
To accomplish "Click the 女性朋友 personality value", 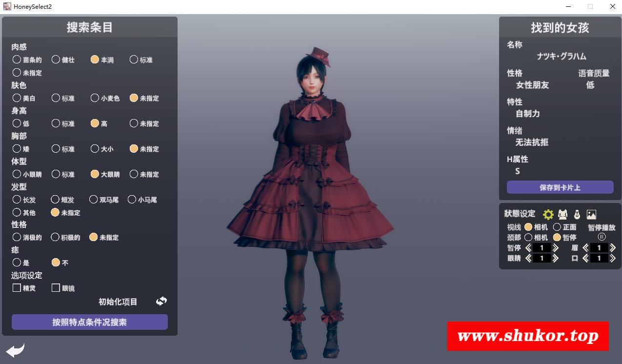I will pos(532,85).
